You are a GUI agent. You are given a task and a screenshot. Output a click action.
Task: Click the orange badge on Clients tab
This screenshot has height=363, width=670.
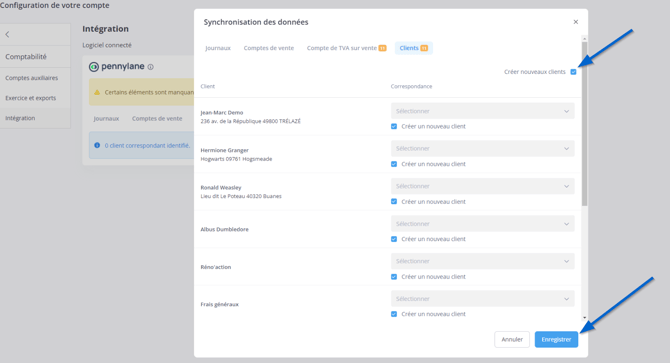point(424,48)
